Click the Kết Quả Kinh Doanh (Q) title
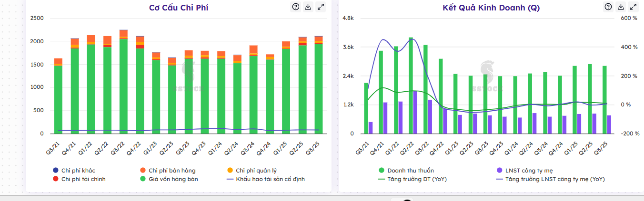Image resolution: width=644 pixels, height=201 pixels. [491, 8]
